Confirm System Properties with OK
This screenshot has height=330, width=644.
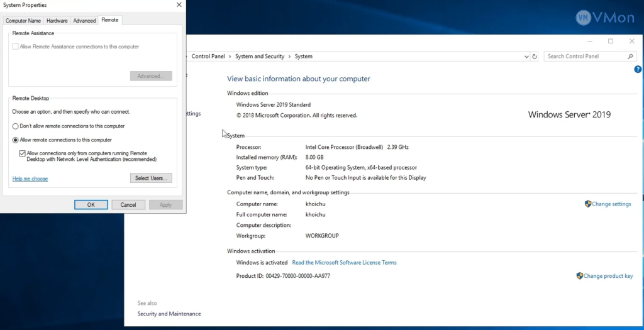91,205
